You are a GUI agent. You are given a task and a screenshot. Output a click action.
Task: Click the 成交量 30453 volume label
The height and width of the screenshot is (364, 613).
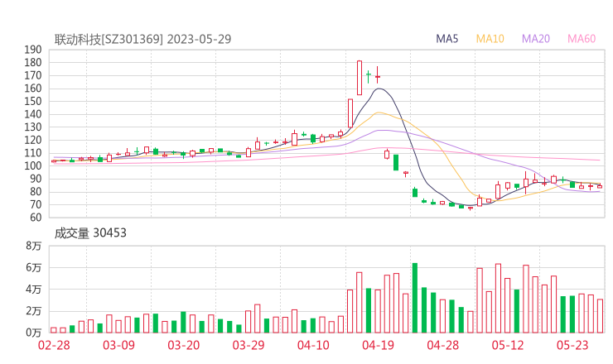pyautogui.click(x=90, y=233)
